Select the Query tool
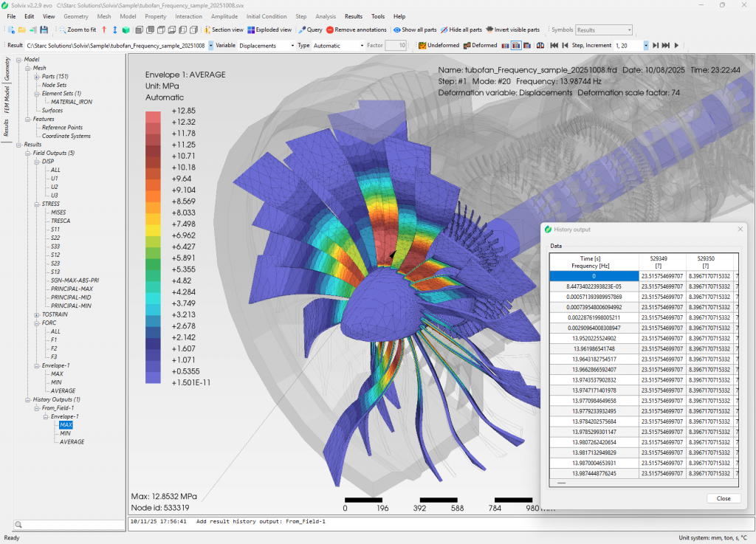The width and height of the screenshot is (756, 544). (x=309, y=30)
